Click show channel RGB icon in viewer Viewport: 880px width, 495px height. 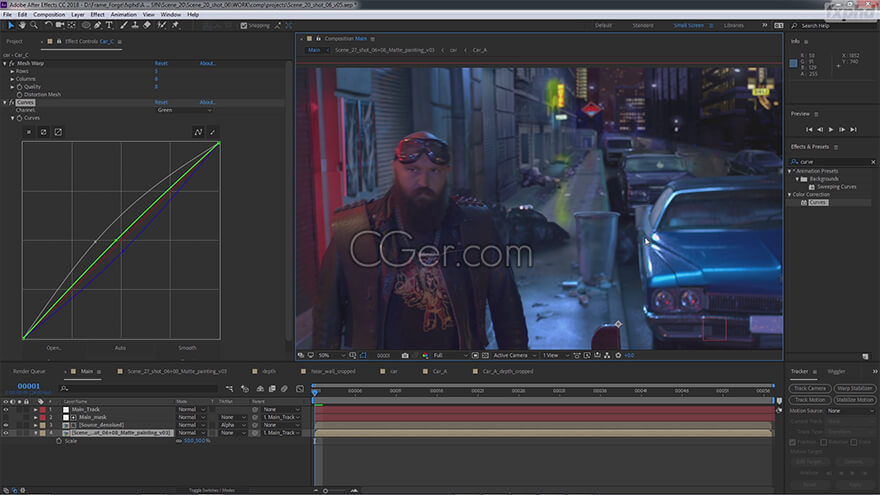(425, 355)
